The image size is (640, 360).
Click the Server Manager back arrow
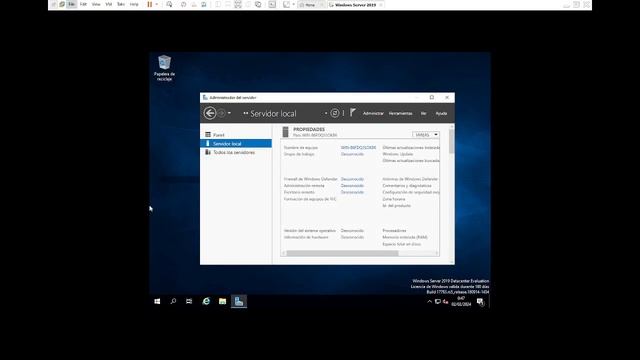pyautogui.click(x=210, y=113)
